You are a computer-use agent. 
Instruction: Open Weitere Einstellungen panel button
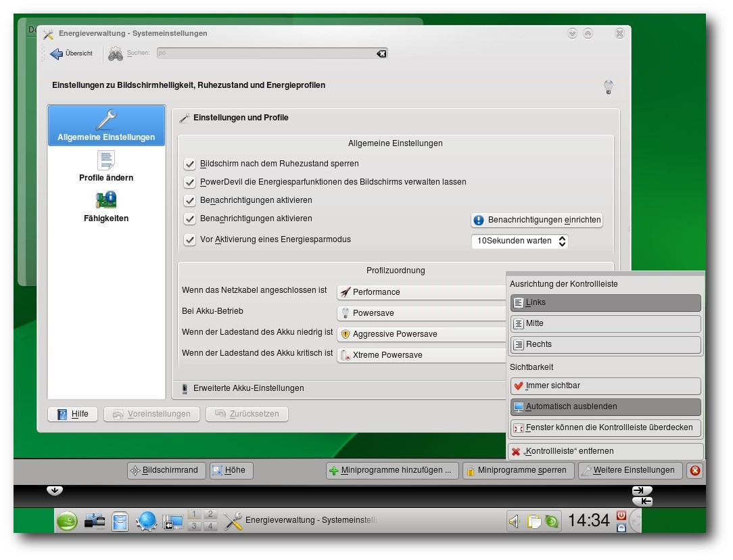pyautogui.click(x=630, y=470)
